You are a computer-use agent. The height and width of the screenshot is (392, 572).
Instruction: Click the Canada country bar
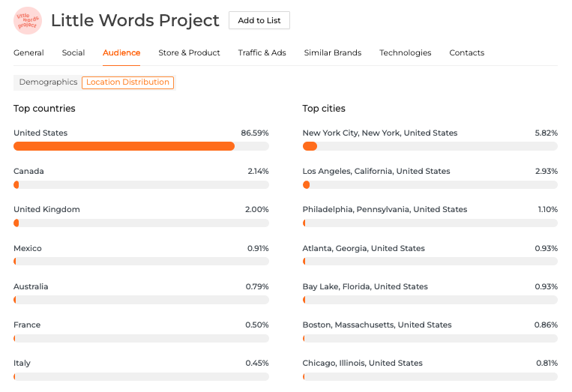[x=141, y=184]
